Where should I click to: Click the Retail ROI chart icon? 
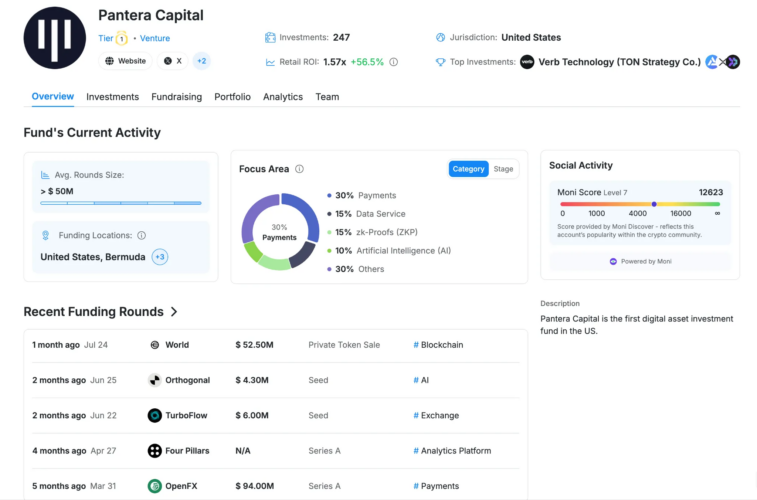270,62
